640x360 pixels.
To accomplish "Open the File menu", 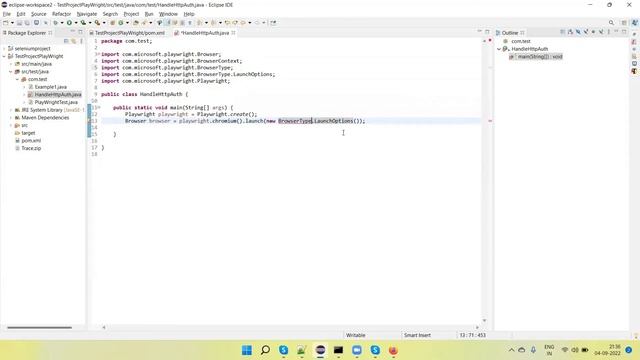I will [7, 14].
